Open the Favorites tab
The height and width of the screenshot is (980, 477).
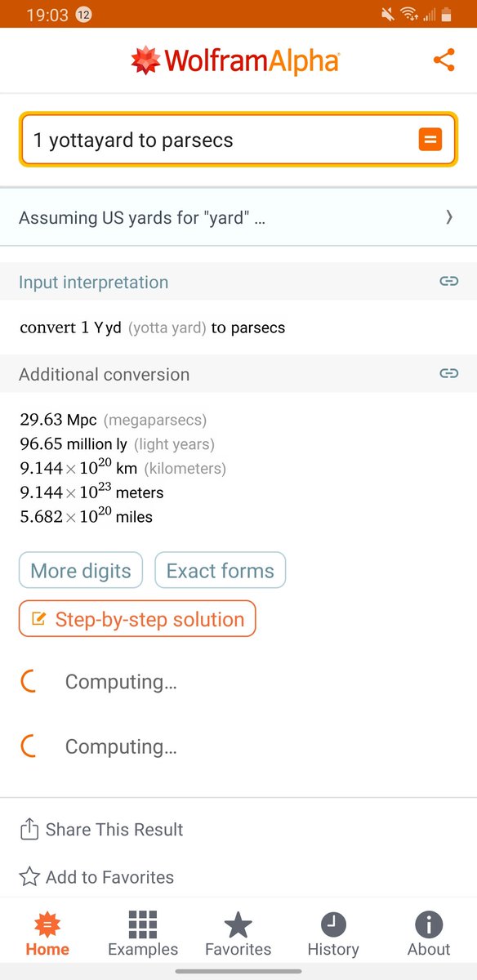238,935
